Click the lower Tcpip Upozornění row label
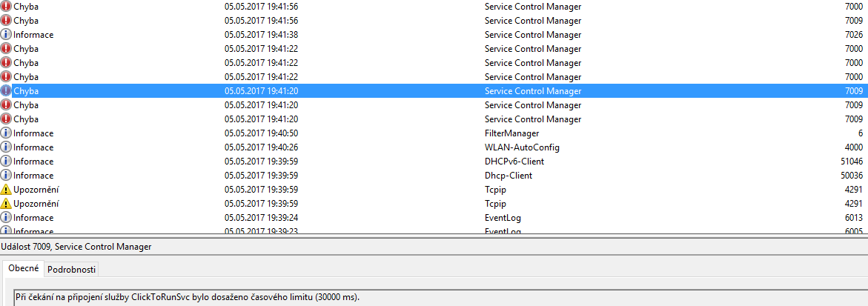868x306 pixels. tap(36, 204)
